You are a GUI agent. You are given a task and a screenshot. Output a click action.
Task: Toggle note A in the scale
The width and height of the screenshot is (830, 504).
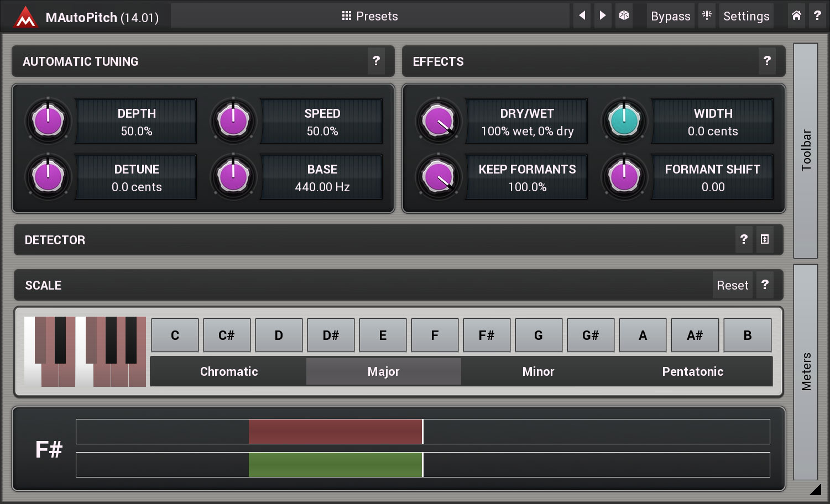(x=643, y=335)
